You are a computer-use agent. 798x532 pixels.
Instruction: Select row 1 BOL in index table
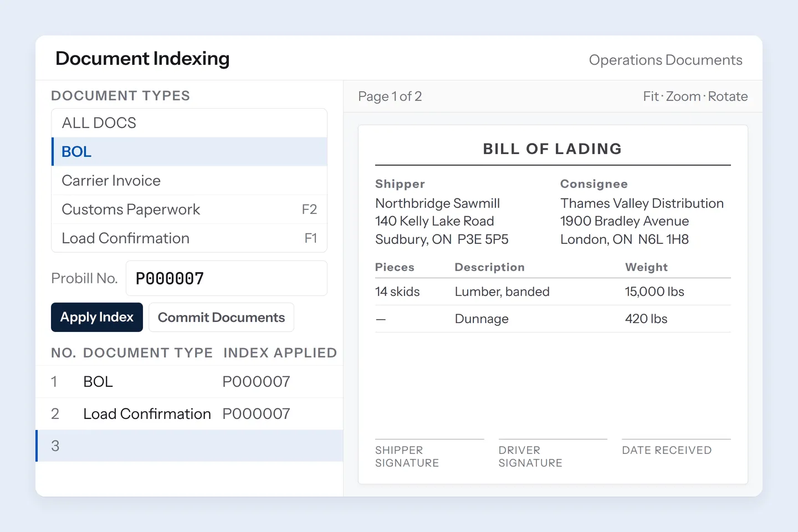pos(189,382)
